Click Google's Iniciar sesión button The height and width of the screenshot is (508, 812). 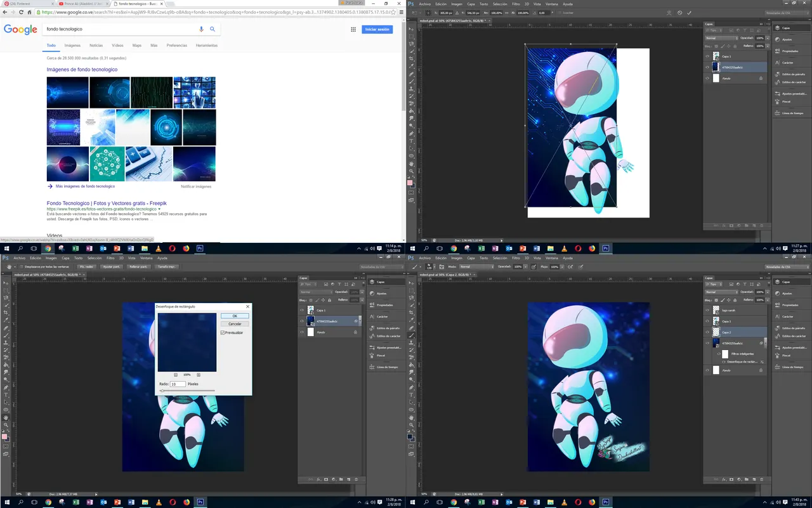click(377, 29)
